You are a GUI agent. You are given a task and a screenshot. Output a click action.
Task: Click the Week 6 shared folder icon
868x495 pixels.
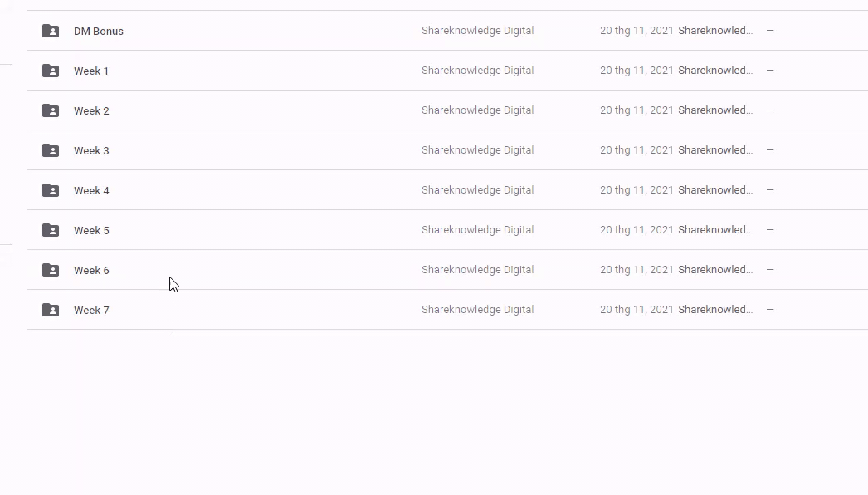pyautogui.click(x=51, y=270)
